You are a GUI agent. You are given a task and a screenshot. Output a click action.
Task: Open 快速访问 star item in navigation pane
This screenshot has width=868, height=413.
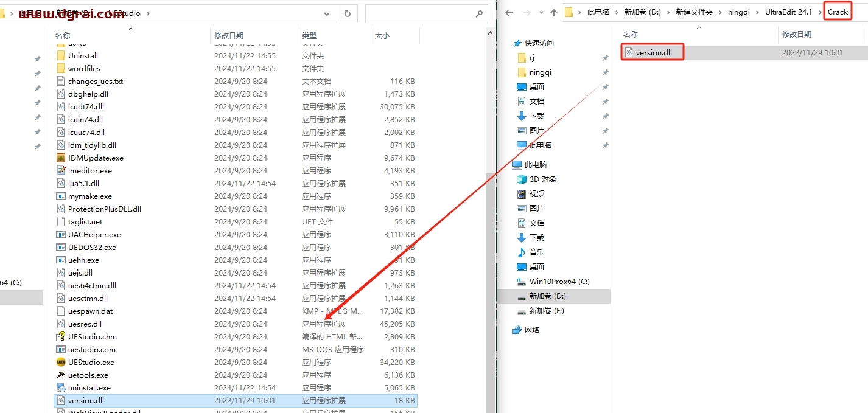pyautogui.click(x=534, y=43)
